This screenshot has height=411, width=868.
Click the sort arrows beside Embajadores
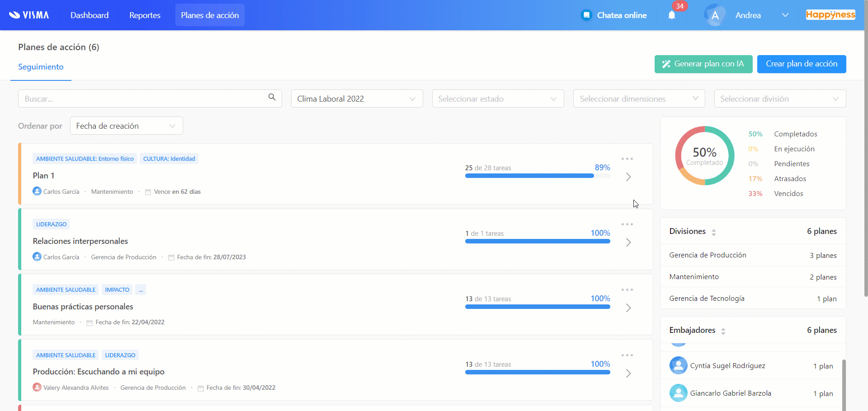point(723,331)
